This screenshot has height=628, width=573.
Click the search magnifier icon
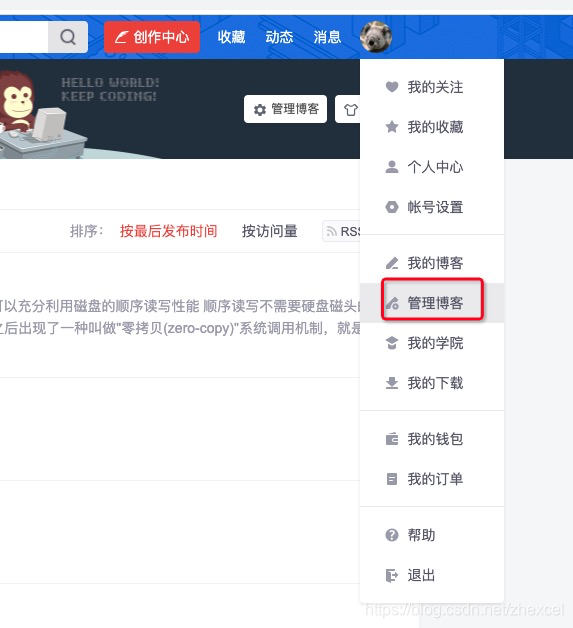tap(68, 37)
